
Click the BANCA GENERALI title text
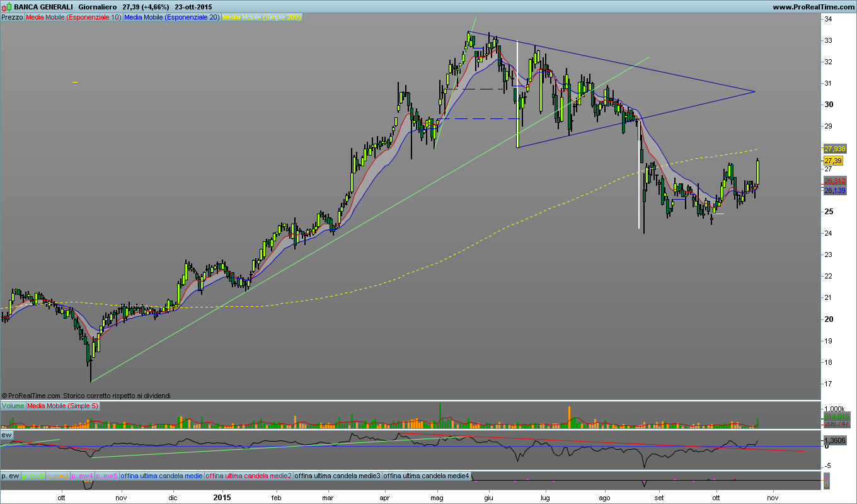(43, 7)
